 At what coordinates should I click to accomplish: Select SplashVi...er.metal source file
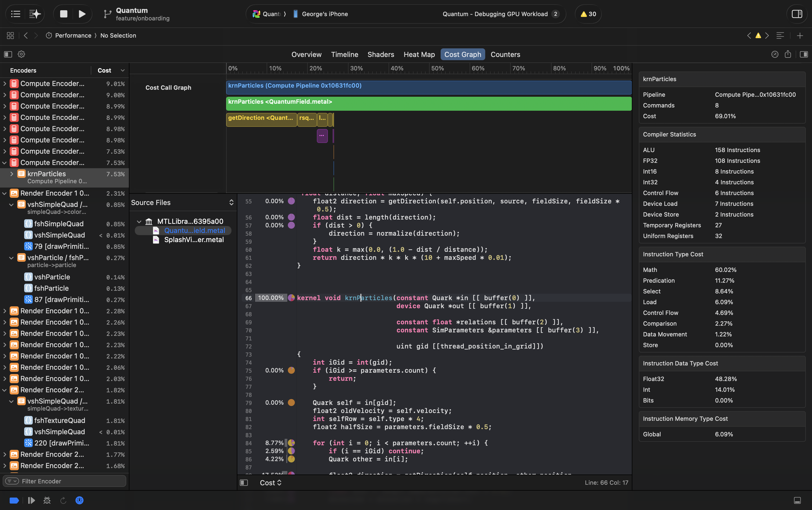(194, 239)
